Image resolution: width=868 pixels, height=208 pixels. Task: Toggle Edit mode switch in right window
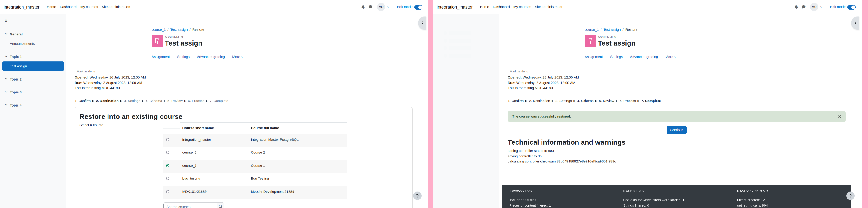tap(851, 7)
